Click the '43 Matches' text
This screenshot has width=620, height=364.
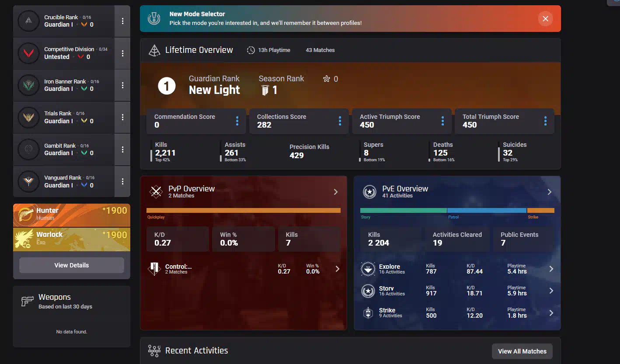click(x=320, y=50)
